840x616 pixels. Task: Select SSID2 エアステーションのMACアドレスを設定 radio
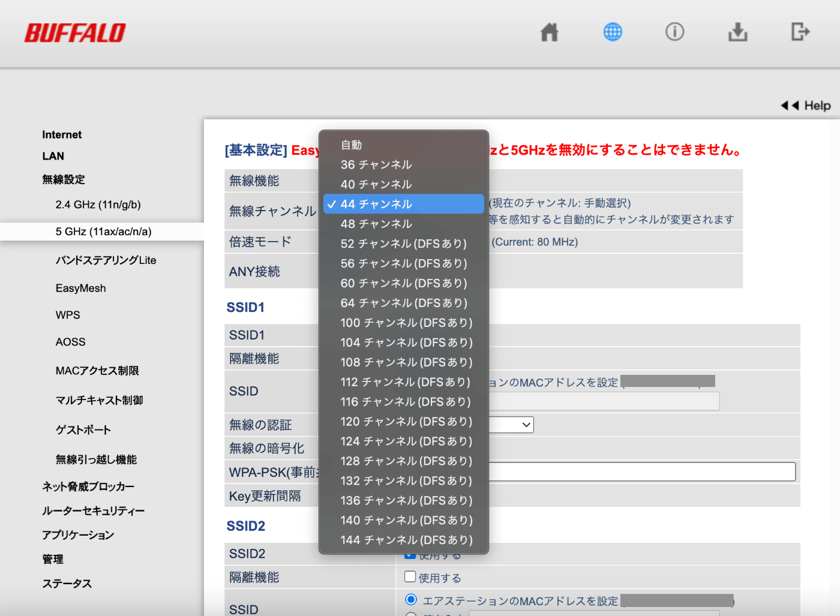411,599
